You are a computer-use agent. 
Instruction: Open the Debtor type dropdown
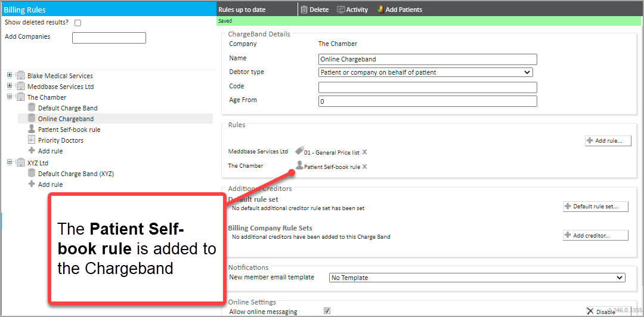pos(425,72)
